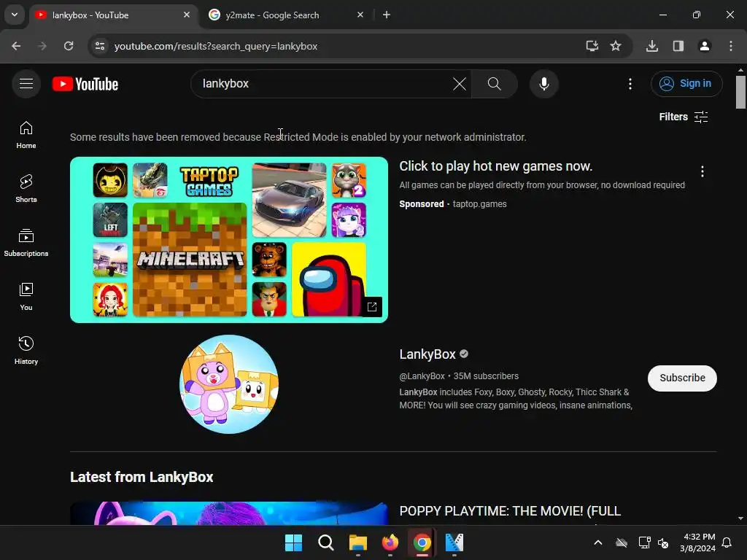Open the Filters options

(x=683, y=117)
